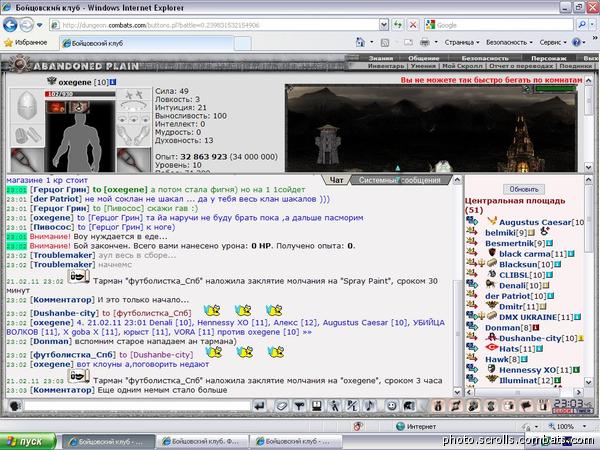The width and height of the screenshot is (600, 450).
Task: Click the IE Stop (red X) button
Action: click(x=413, y=25)
